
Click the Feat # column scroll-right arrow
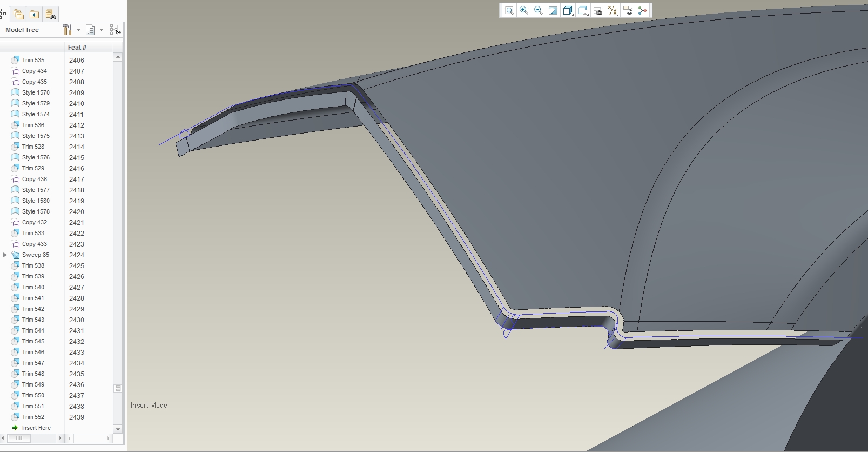coord(109,438)
